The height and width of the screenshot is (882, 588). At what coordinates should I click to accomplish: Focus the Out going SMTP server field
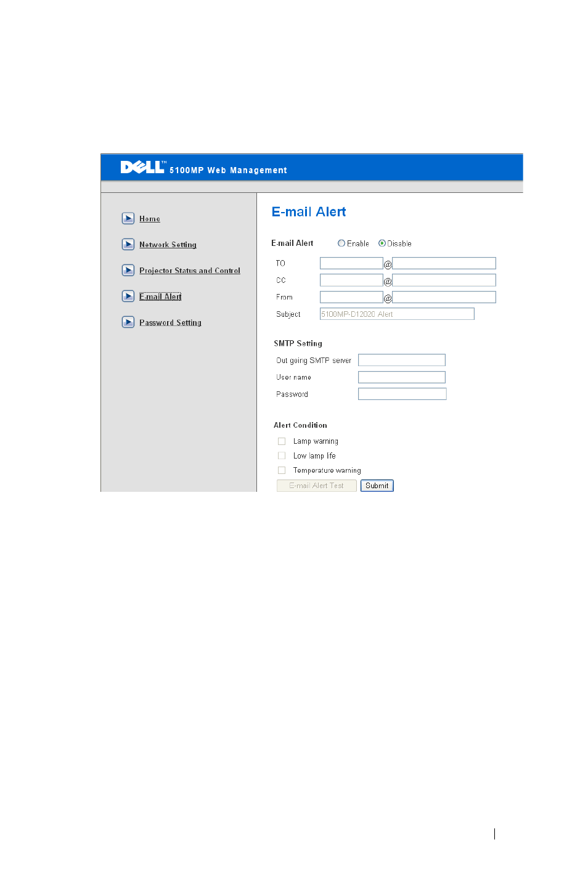(402, 360)
